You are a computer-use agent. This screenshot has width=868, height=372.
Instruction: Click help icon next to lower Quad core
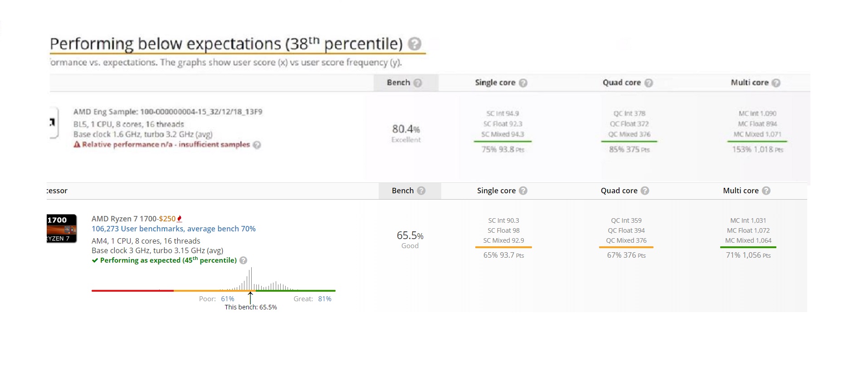click(645, 191)
